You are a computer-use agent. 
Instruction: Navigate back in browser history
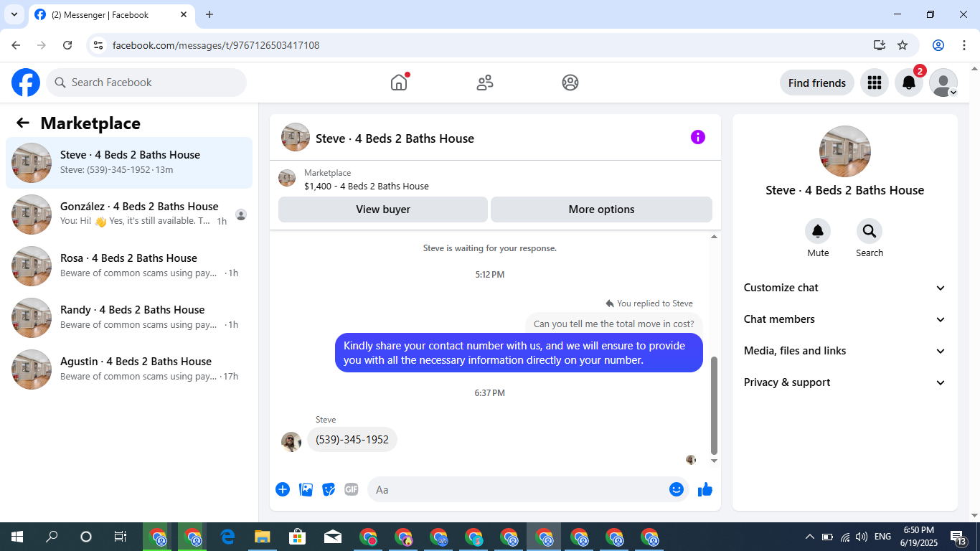(x=16, y=45)
